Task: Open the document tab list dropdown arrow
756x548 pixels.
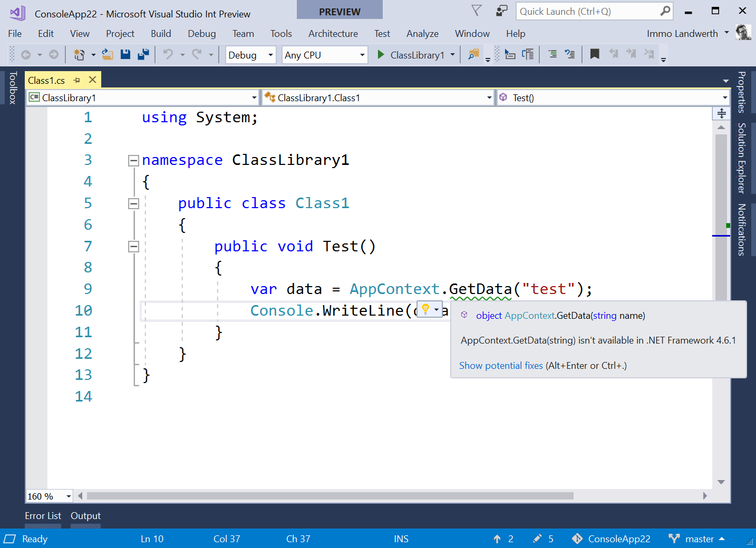Action: (x=725, y=81)
